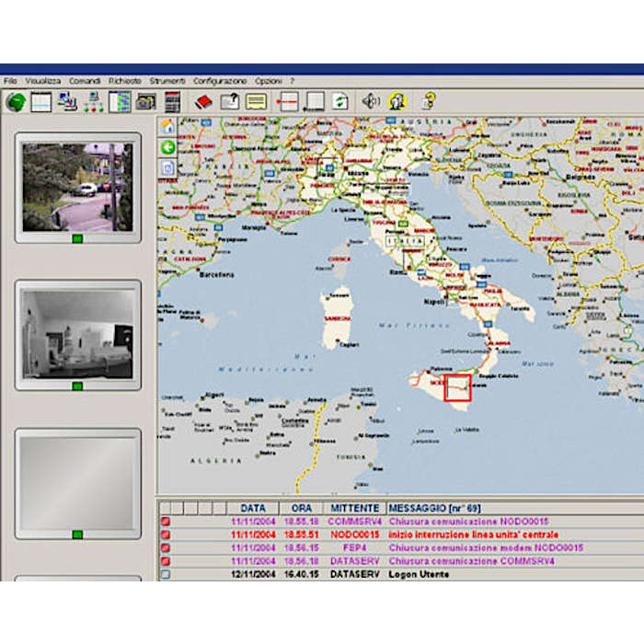
Task: Click red alarm marker of FEP4 row
Action: (166, 548)
